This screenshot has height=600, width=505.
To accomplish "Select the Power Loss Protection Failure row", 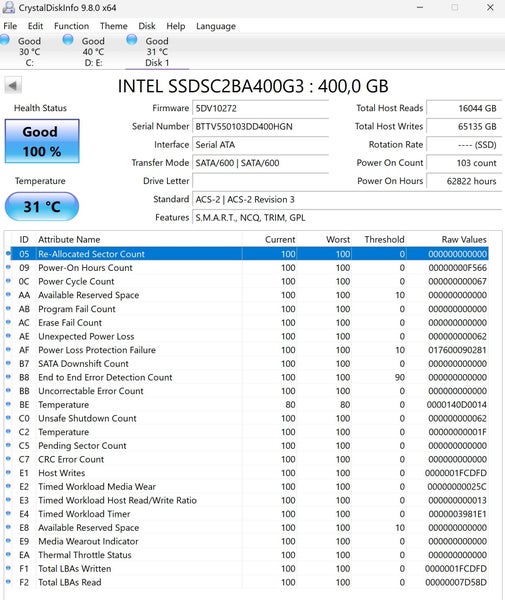I will pos(247,350).
